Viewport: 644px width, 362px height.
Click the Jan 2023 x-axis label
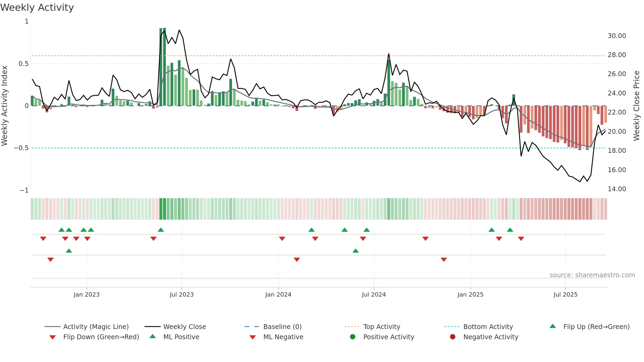87,294
